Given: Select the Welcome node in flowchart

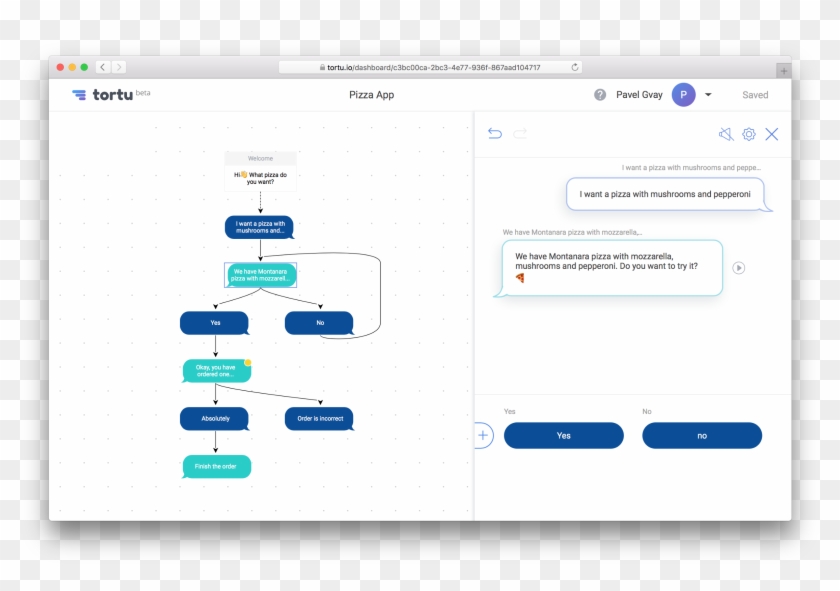Looking at the screenshot, I should click(260, 158).
